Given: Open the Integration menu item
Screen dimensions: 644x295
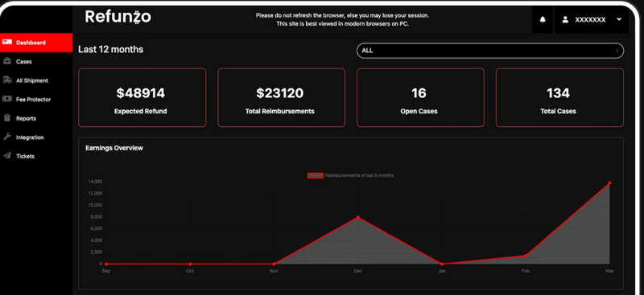Looking at the screenshot, I should point(36,137).
